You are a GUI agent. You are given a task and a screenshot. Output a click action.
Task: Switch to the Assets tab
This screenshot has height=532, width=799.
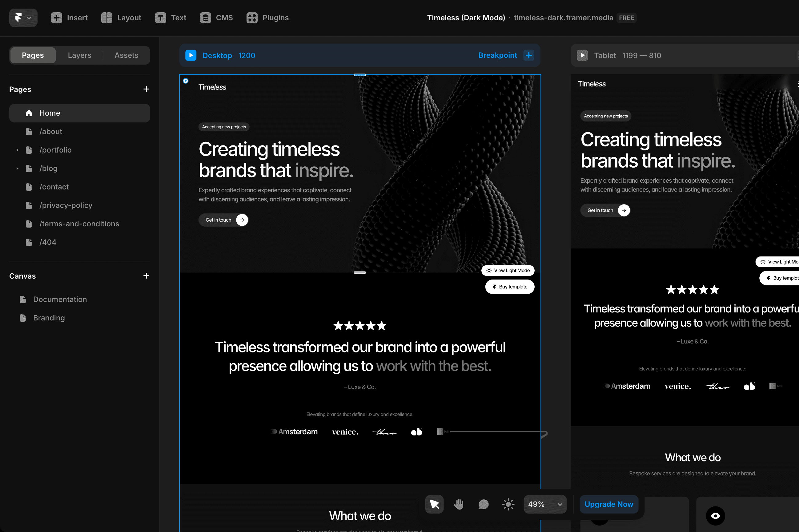point(126,55)
